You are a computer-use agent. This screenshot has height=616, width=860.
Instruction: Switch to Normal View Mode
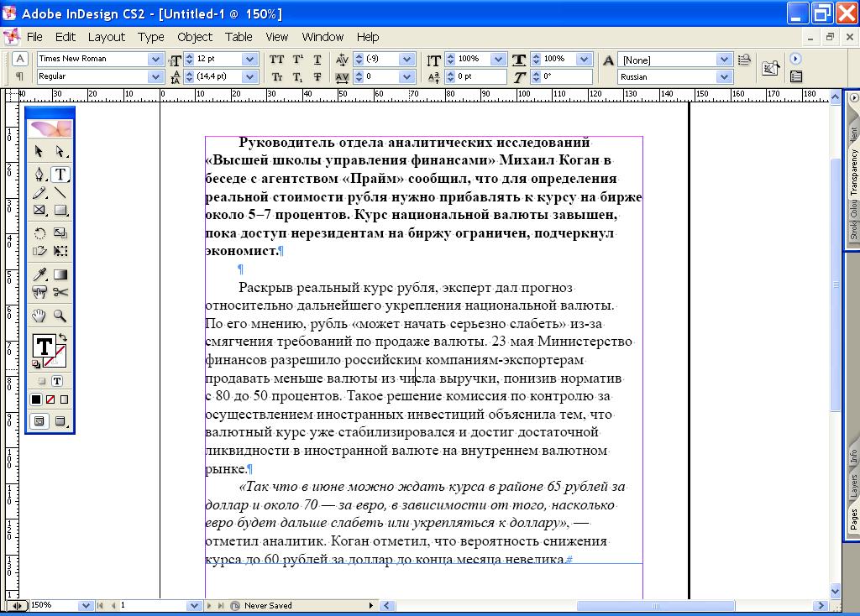click(39, 421)
